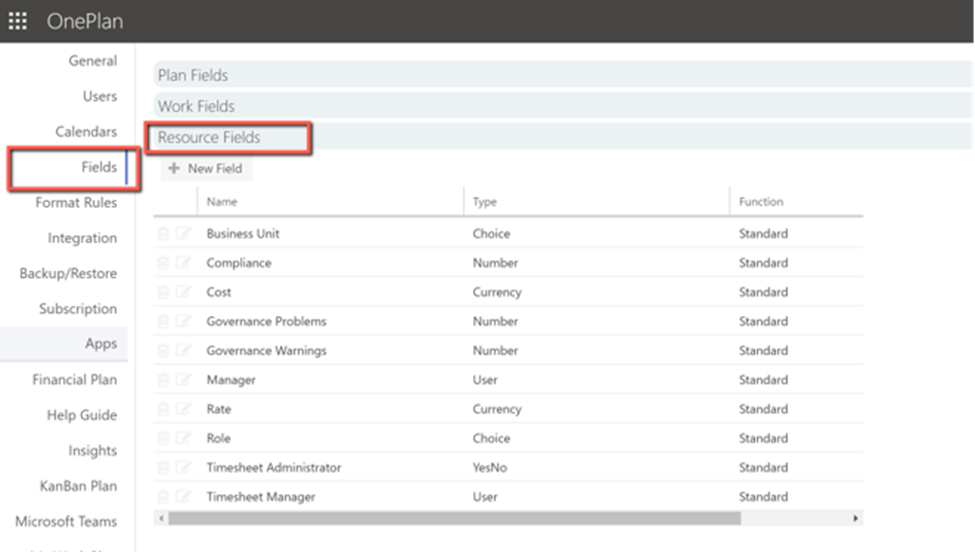The width and height of the screenshot is (975, 552).
Task: Edit the Timesheet Administrator field
Action: tap(183, 467)
